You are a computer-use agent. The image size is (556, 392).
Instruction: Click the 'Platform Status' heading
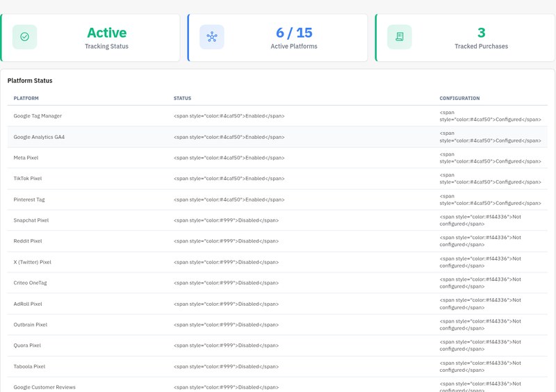click(x=30, y=81)
